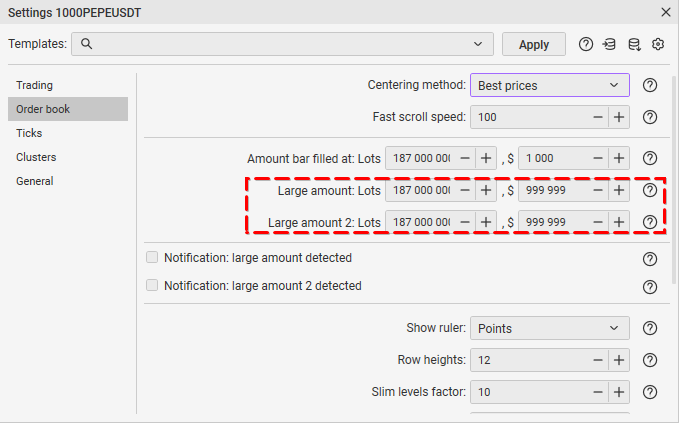Show help for Centering method
Screen dimensions: 679x423
click(650, 85)
